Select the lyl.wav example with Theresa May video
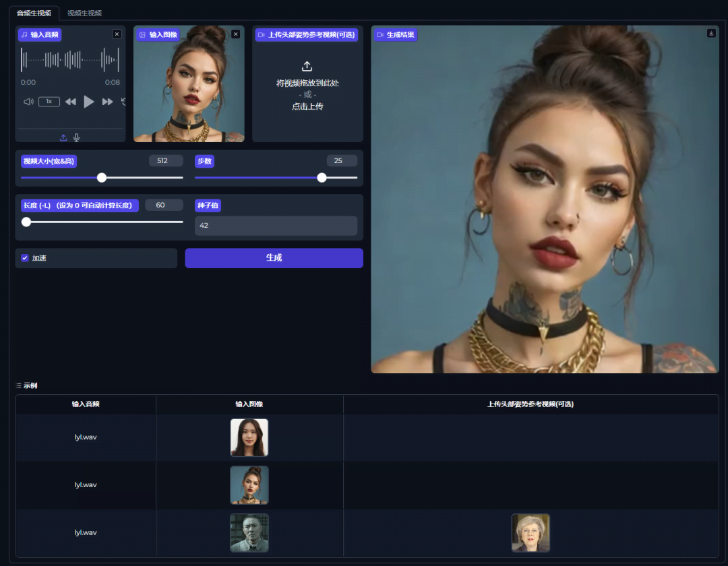Viewport: 728px width, 566px height. click(x=86, y=532)
